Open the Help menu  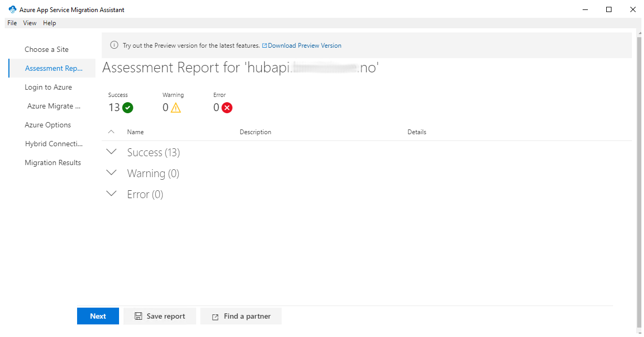tap(49, 23)
